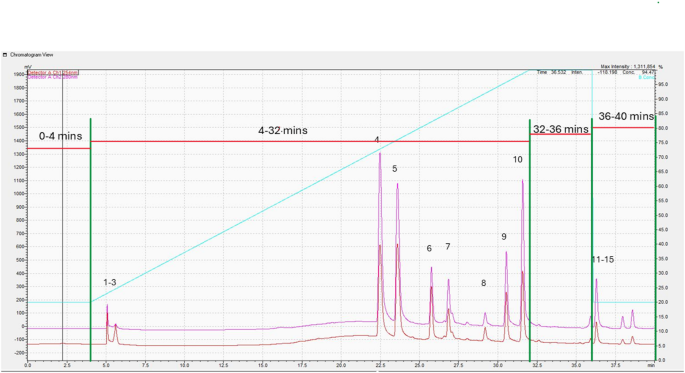Click the 1000 intensity axis tick
The width and height of the screenshot is (685, 373).
click(19, 194)
